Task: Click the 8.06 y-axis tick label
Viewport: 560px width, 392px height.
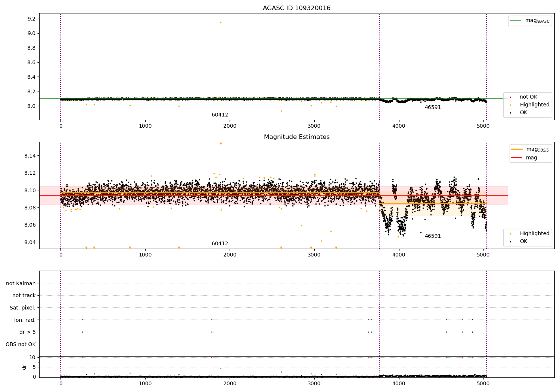Action: coord(30,225)
